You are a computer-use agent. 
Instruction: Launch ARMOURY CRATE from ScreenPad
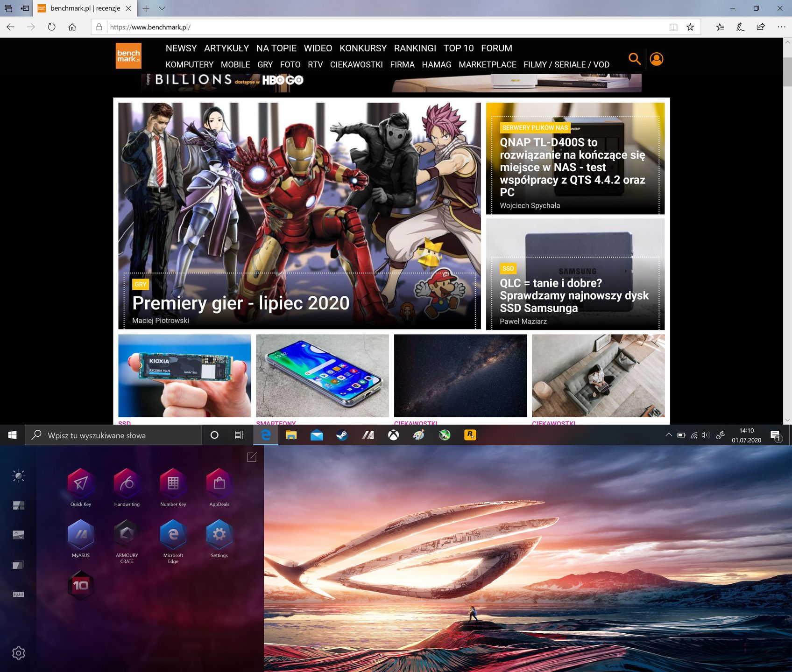[127, 534]
